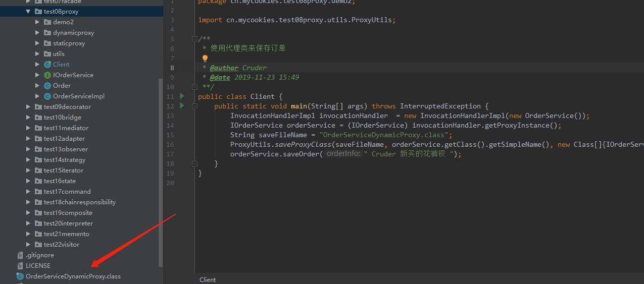This screenshot has height=284, width=644.
Task: Click the run arrow beside main method
Action: [182, 106]
